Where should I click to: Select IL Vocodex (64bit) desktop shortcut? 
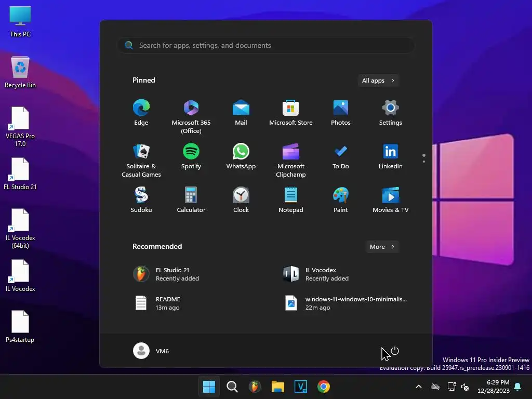tap(20, 229)
